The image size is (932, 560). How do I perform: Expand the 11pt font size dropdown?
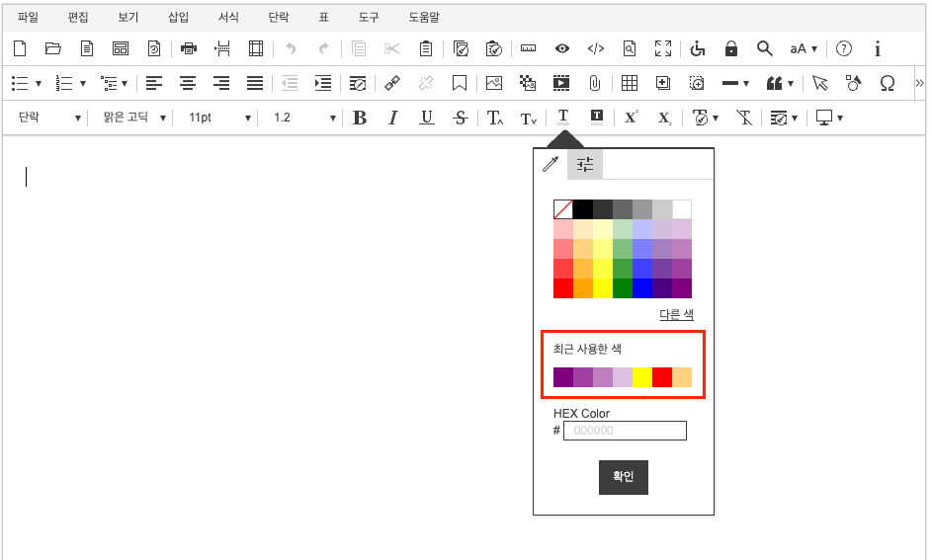tap(219, 118)
